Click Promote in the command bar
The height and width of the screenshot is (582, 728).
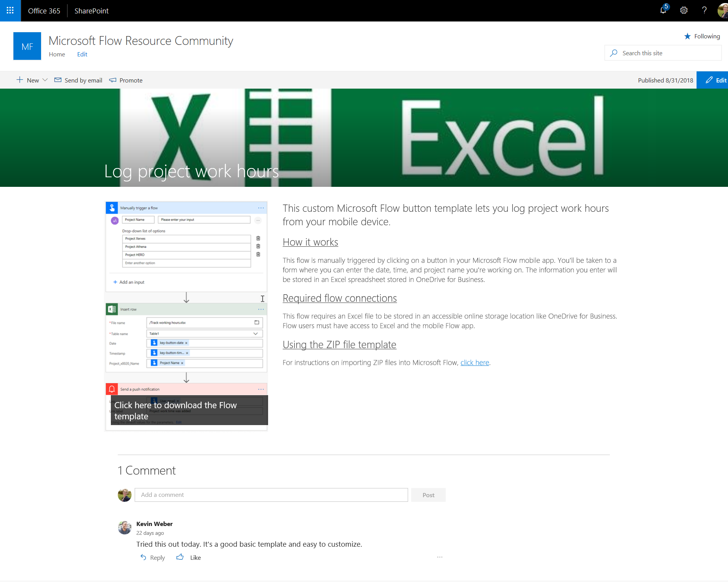126,80
